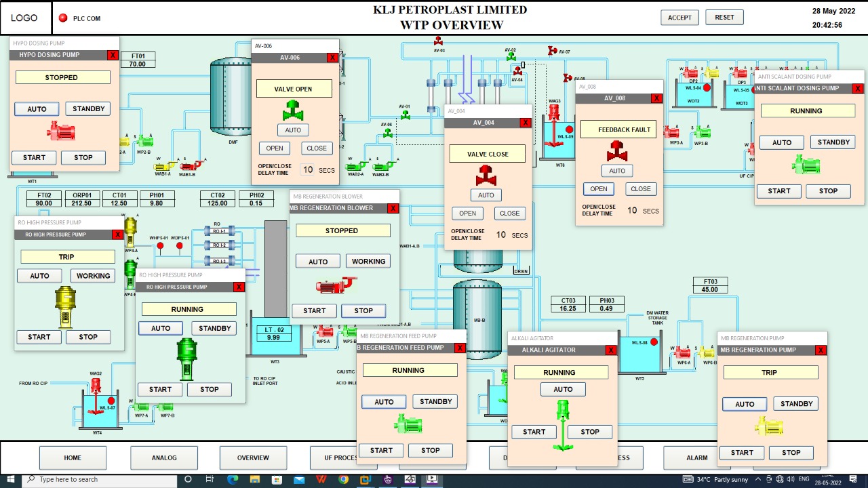The image size is (868, 488).
Task: Click the ACCEPT button
Action: pyautogui.click(x=679, y=18)
